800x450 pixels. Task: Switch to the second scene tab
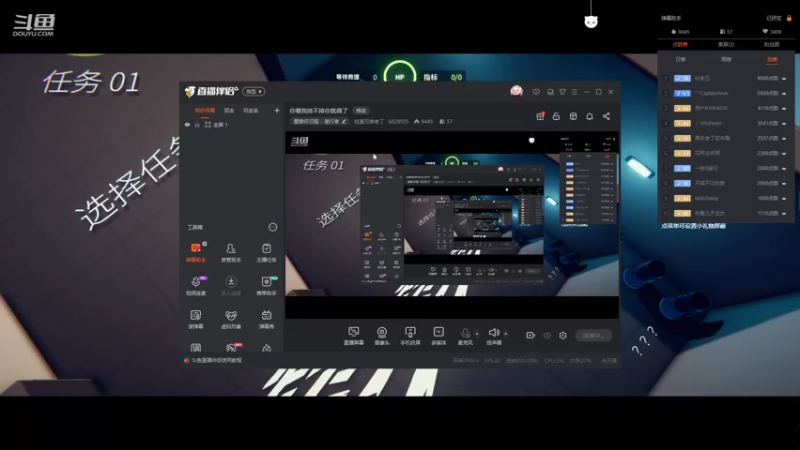point(229,111)
